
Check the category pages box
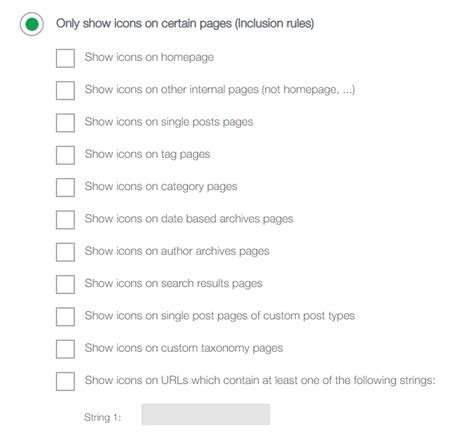click(65, 188)
